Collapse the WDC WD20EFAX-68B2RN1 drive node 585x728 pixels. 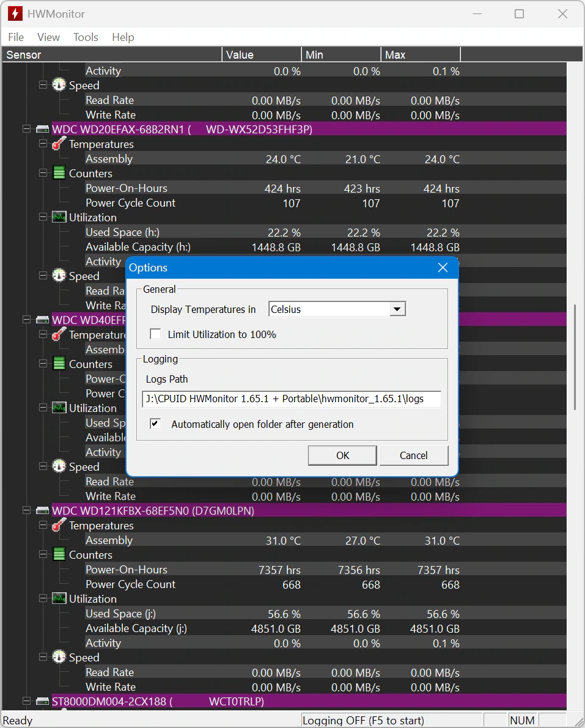coord(26,129)
